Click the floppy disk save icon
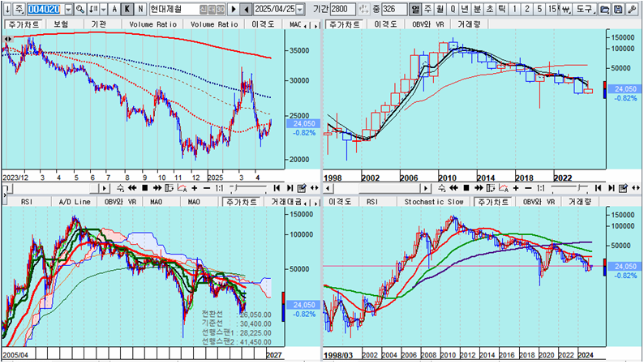 click(618, 9)
